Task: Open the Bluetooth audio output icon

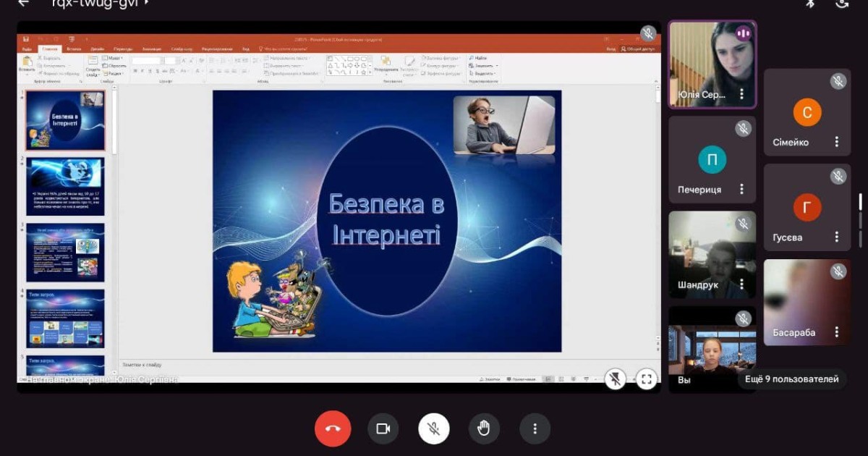Action: pyautogui.click(x=811, y=3)
